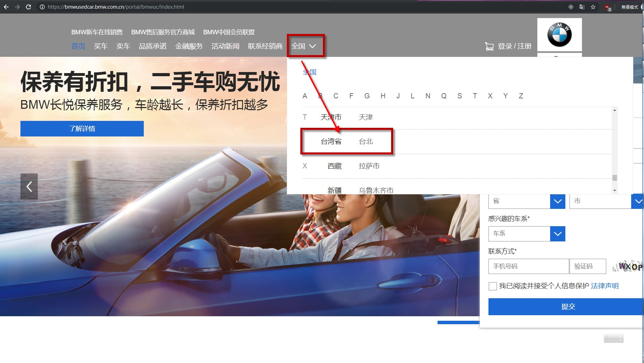The width and height of the screenshot is (644, 363).
Task: Jump to letter A in region index
Action: point(305,96)
